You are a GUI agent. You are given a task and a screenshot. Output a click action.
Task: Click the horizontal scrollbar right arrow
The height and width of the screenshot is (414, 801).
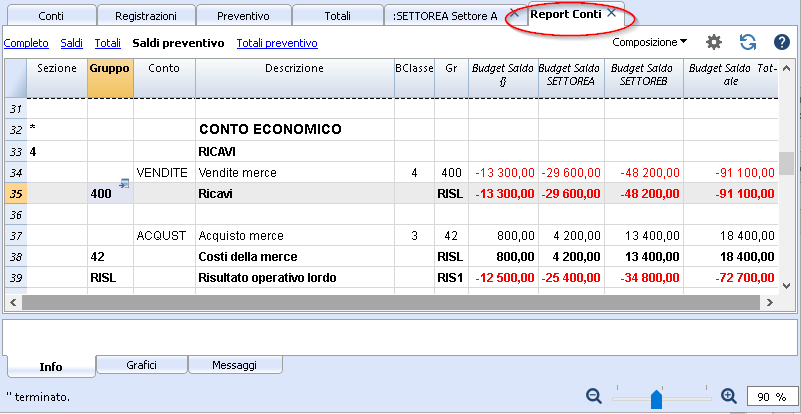[769, 302]
